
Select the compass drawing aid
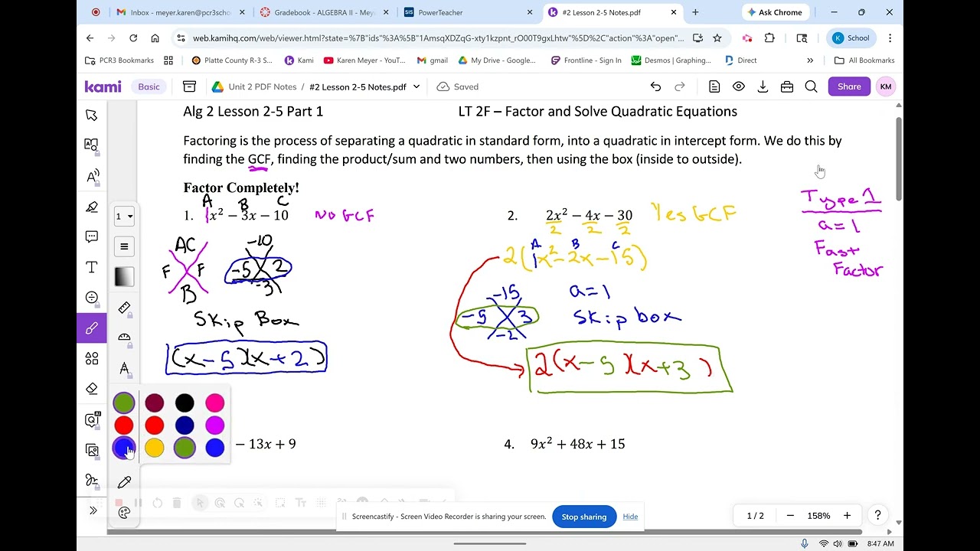pyautogui.click(x=124, y=368)
